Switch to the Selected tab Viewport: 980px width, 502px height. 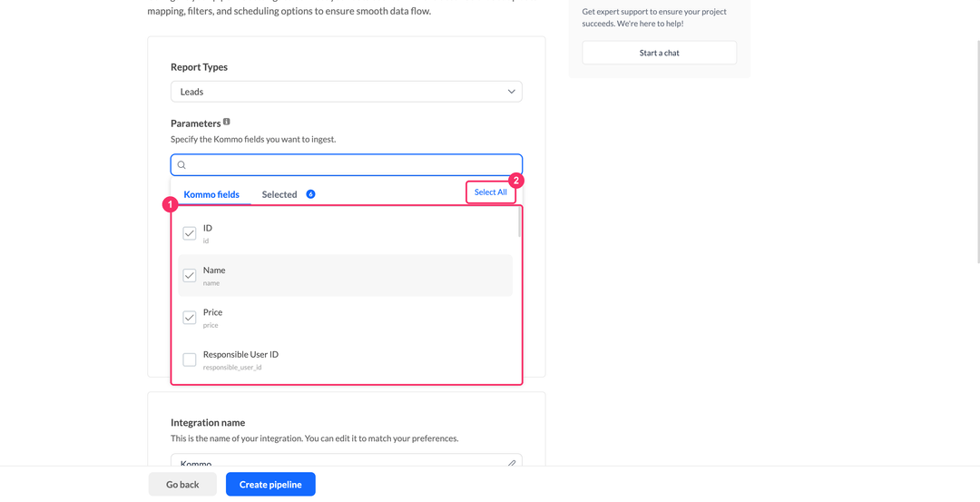279,194
